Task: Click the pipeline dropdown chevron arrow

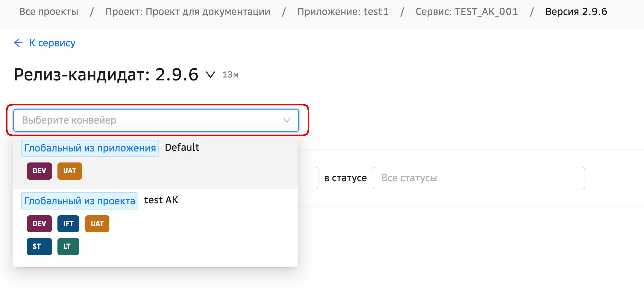Action: click(287, 120)
